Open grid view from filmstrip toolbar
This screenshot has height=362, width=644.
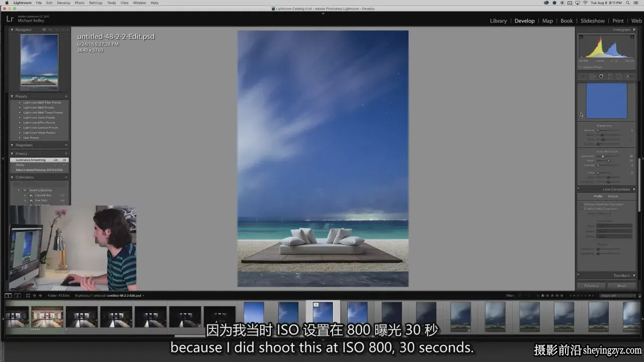tap(28, 296)
